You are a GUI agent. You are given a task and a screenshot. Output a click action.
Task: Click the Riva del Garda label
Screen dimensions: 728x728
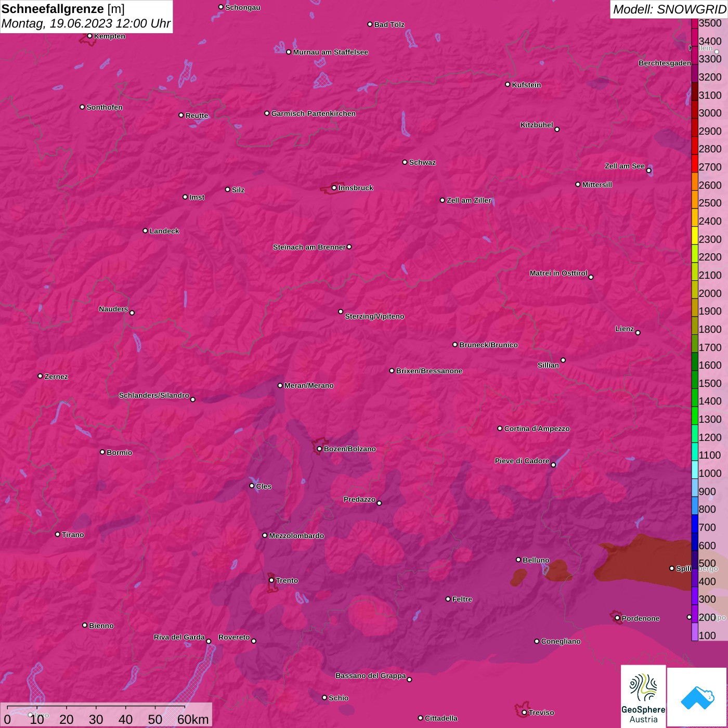click(179, 637)
